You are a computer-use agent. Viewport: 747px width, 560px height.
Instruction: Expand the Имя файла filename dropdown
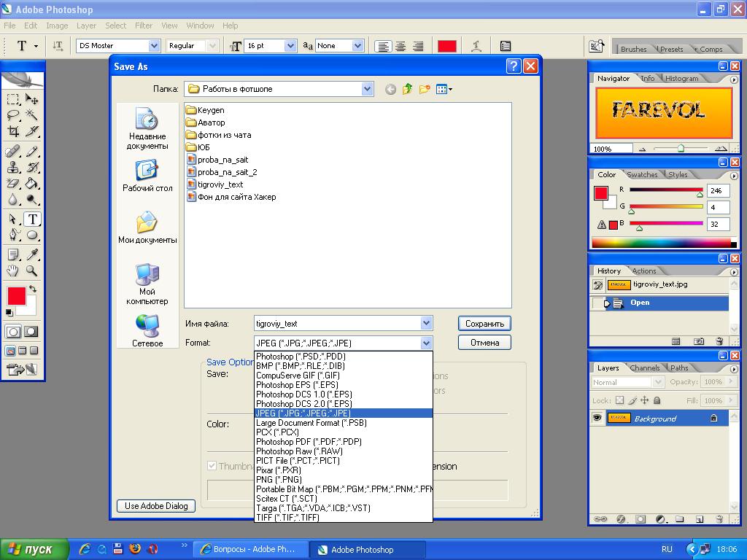pos(426,323)
